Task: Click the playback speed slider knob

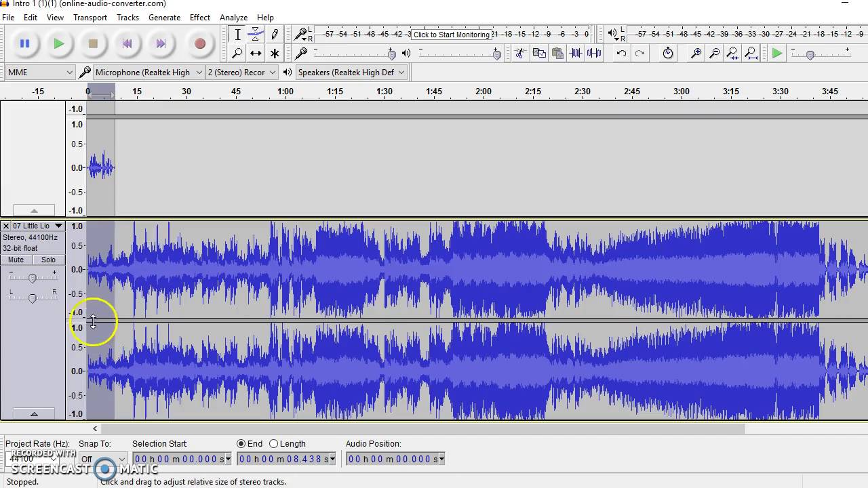Action: pos(810,54)
